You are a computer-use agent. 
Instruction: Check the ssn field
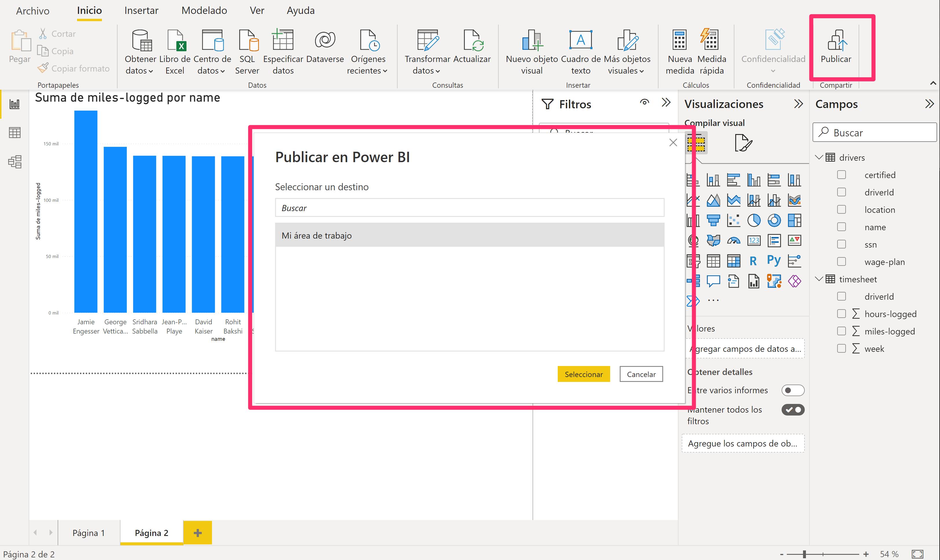pyautogui.click(x=841, y=244)
